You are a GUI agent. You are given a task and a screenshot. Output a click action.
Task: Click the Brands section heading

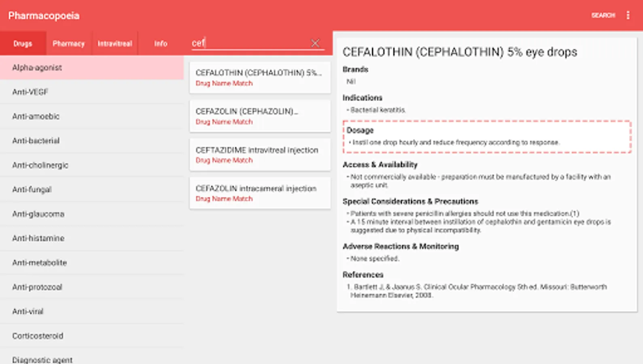(355, 70)
